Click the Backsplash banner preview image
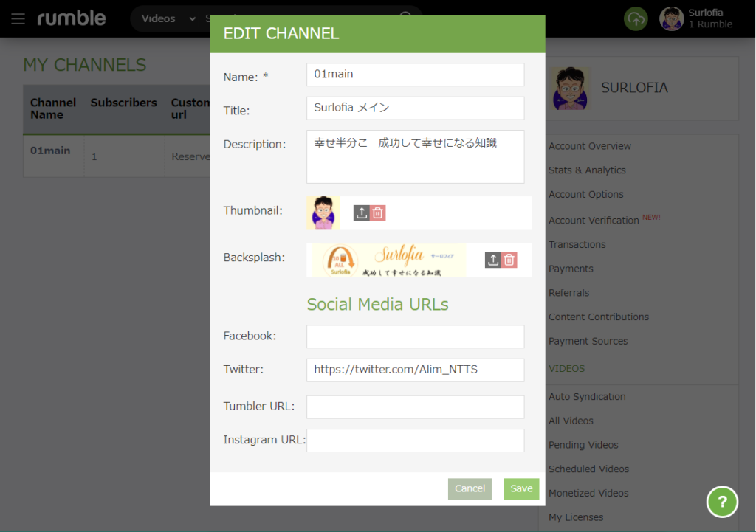Viewport: 756px width, 532px height. click(386, 260)
